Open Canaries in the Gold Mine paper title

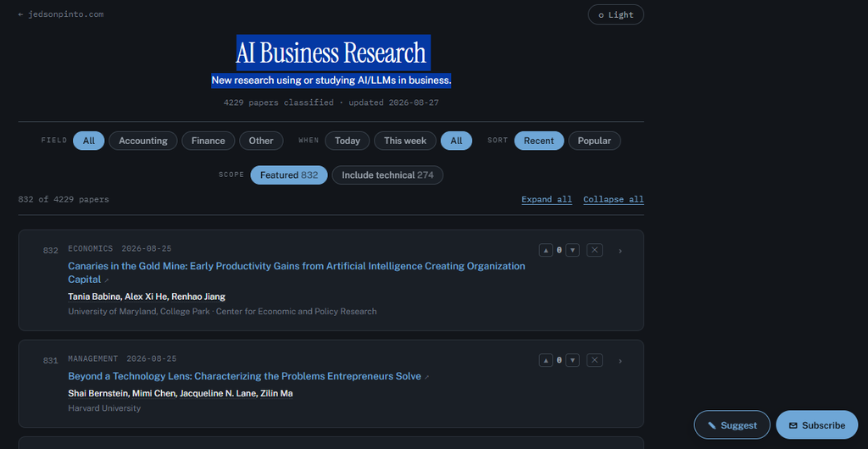pyautogui.click(x=297, y=272)
